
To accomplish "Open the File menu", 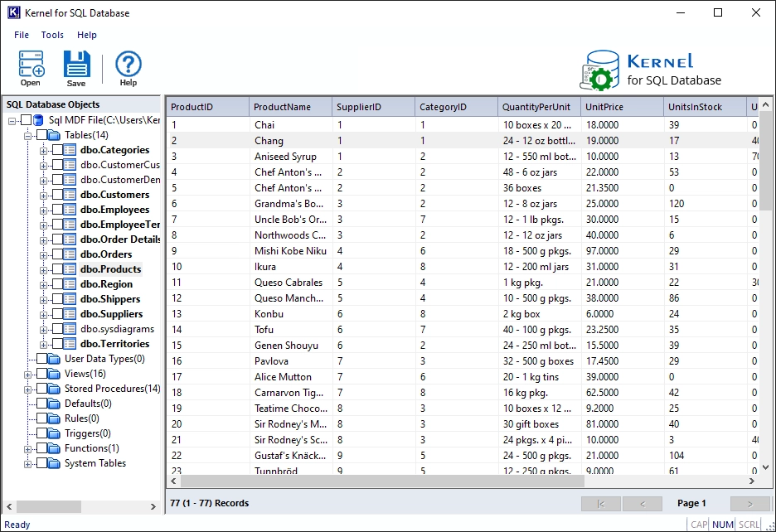I will (x=22, y=35).
